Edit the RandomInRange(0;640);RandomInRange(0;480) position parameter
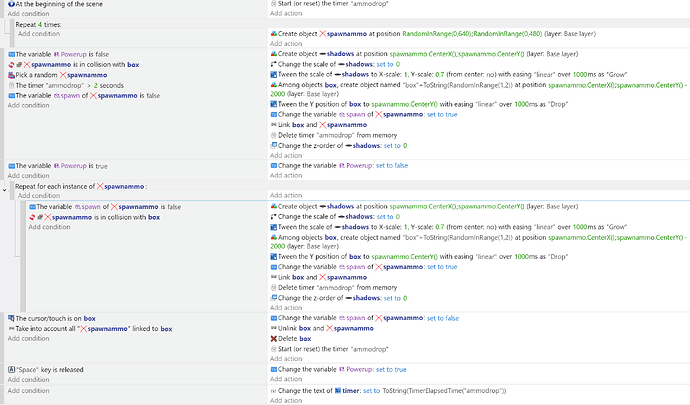Screen dimensions: 690x405 point(472,33)
